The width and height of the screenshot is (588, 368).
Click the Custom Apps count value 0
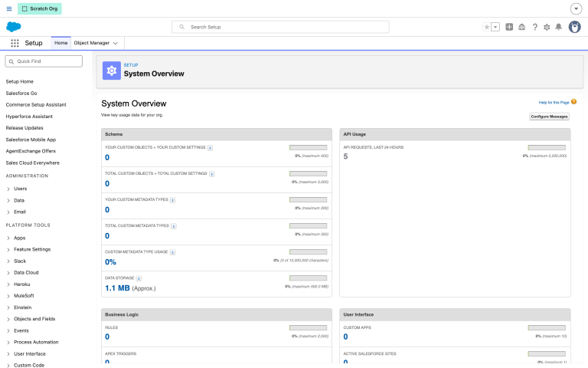[x=346, y=337]
